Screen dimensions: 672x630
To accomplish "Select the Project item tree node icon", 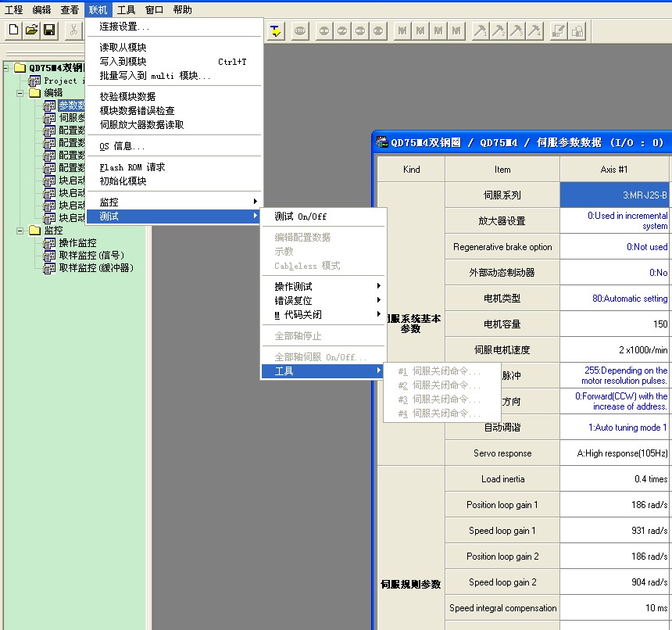I will [34, 81].
